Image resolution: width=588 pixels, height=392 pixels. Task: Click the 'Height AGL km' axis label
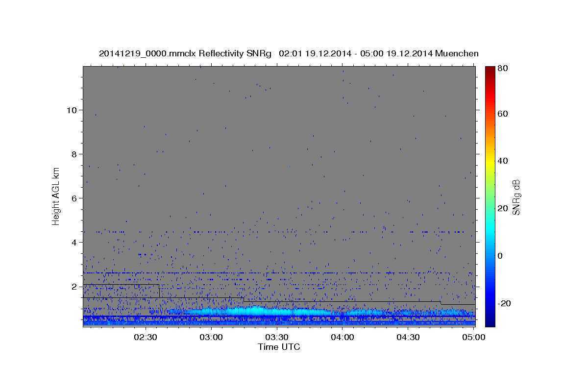click(x=56, y=196)
